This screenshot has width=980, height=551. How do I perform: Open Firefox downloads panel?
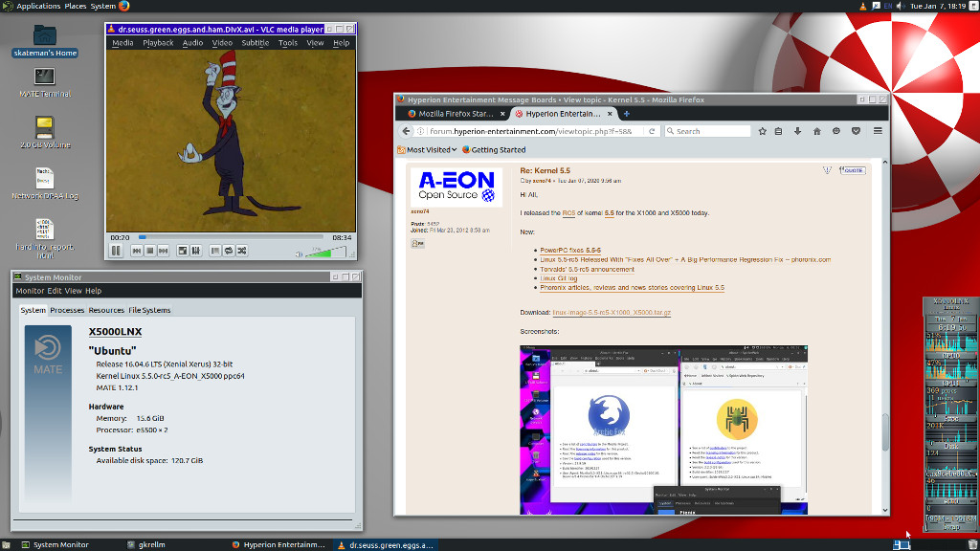coord(797,131)
